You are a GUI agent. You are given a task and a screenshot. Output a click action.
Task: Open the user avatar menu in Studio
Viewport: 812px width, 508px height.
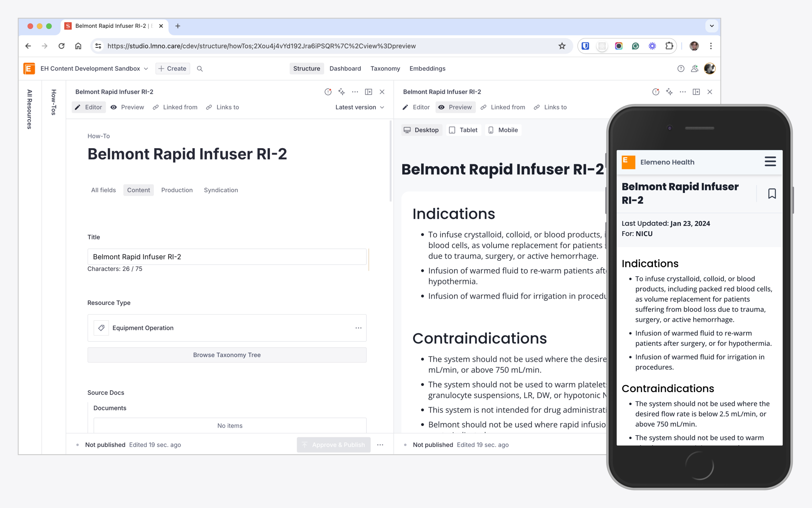click(710, 69)
